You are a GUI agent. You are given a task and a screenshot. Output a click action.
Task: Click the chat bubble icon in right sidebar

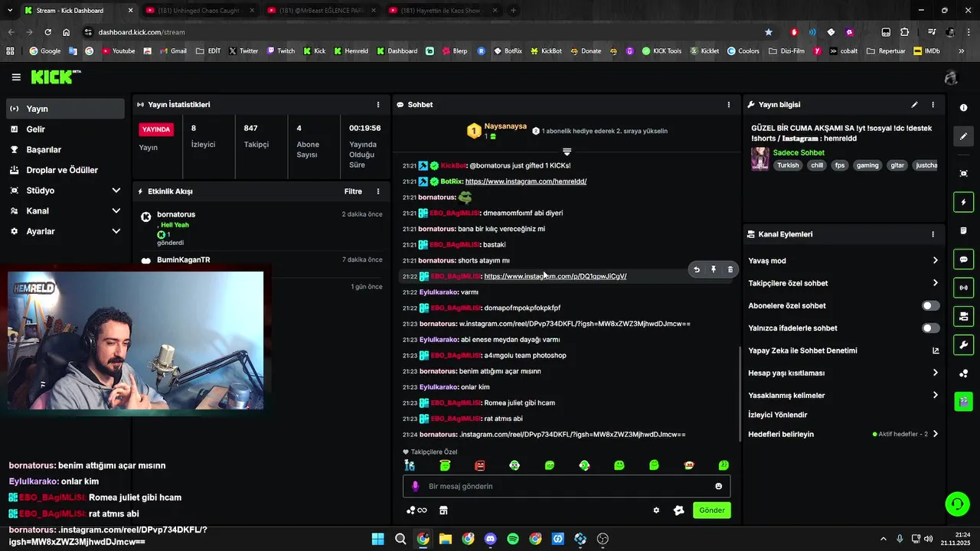pyautogui.click(x=964, y=259)
